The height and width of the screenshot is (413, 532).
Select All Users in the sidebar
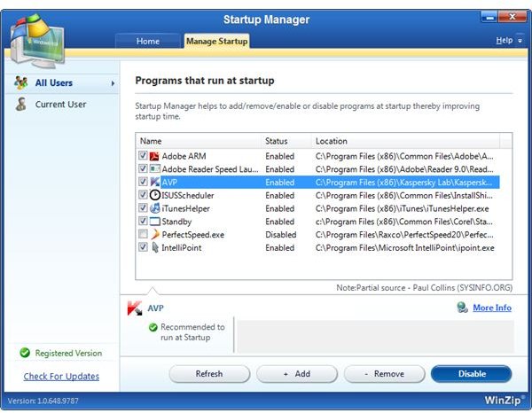click(62, 83)
